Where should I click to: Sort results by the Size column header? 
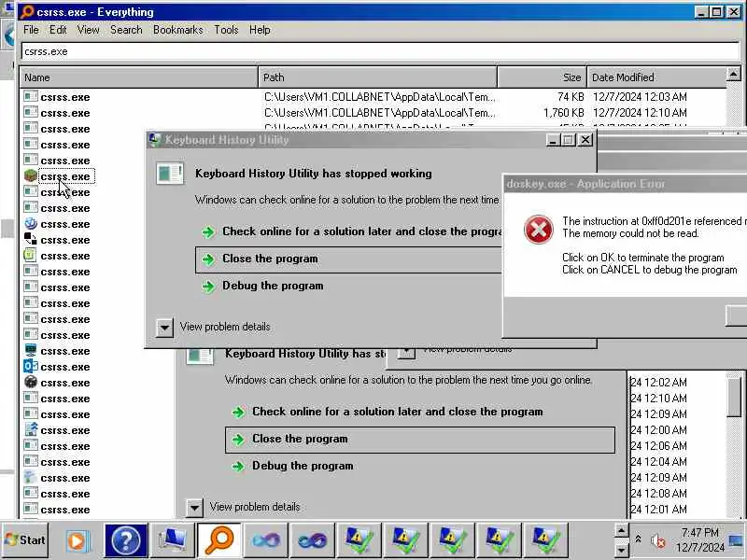tap(543, 77)
